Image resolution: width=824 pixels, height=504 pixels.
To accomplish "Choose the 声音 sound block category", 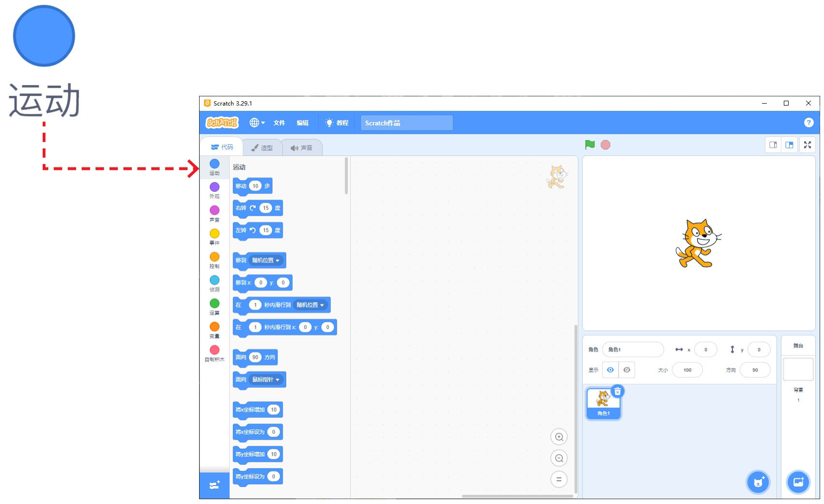I will [x=215, y=214].
